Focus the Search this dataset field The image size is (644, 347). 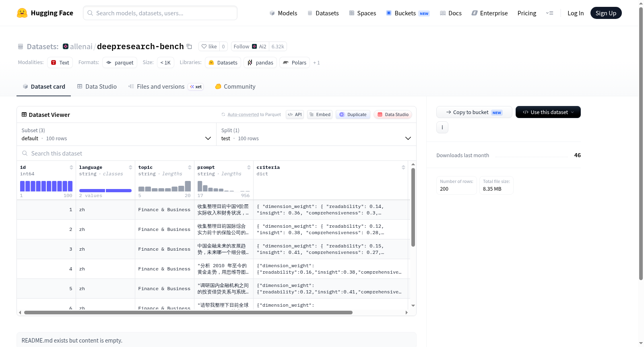coord(217,153)
